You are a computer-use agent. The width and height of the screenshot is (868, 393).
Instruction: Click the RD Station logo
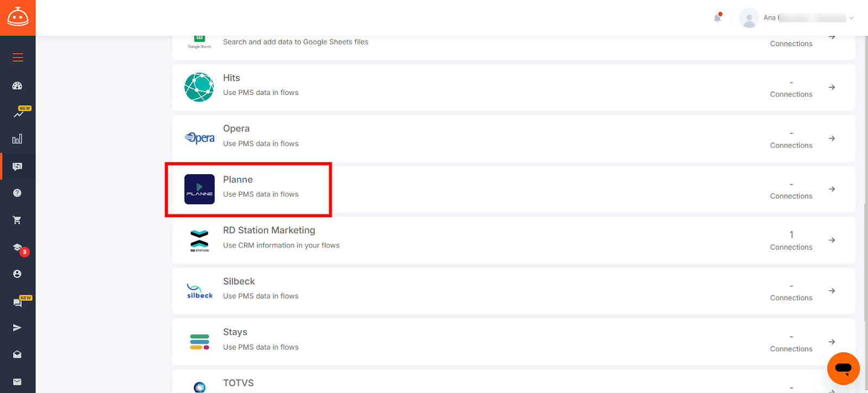point(200,240)
